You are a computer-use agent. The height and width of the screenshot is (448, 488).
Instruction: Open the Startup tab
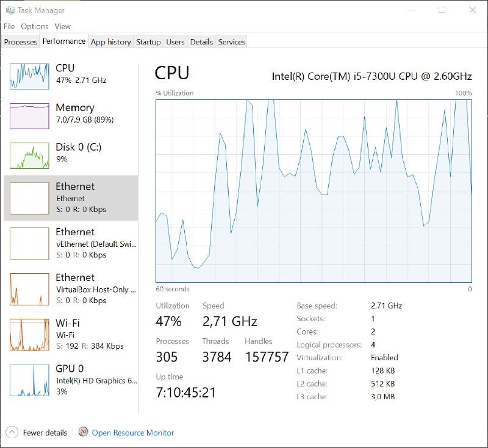(x=148, y=41)
